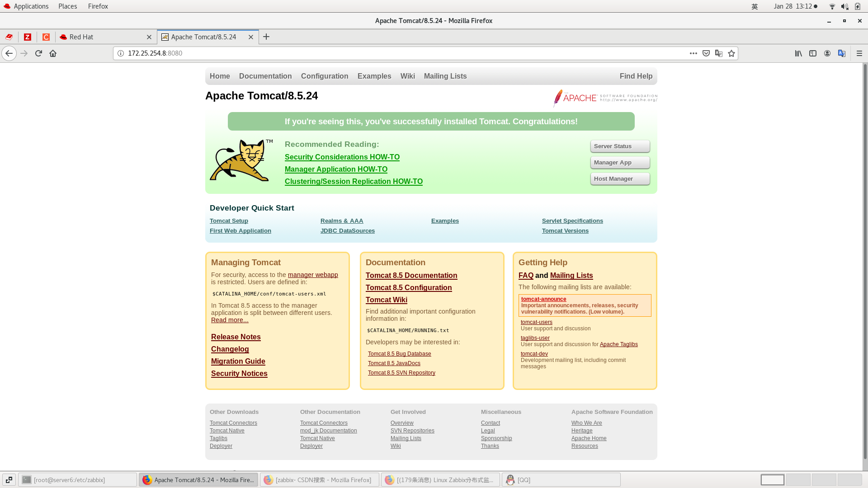868x488 pixels.
Task: Click the network signal indicator in system tray
Action: pos(832,6)
